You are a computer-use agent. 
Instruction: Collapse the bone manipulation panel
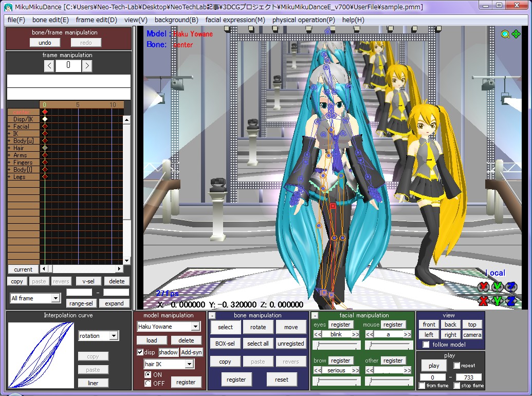(x=212, y=316)
